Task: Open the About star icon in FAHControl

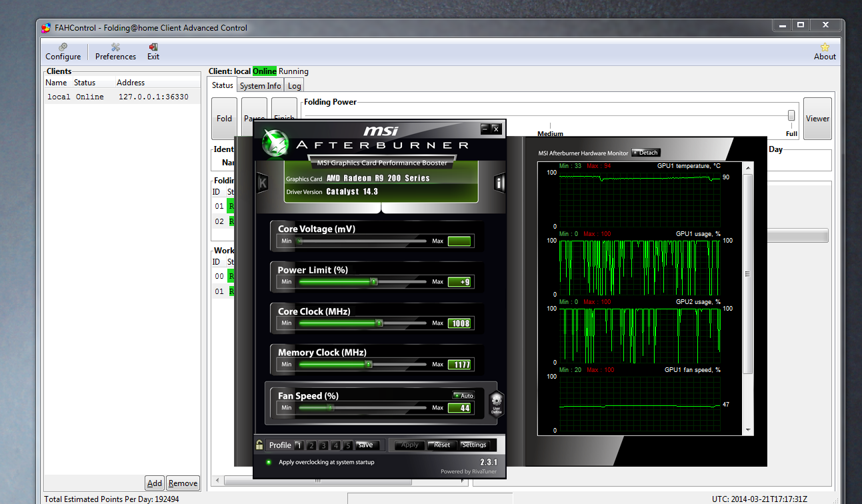Action: point(825,51)
